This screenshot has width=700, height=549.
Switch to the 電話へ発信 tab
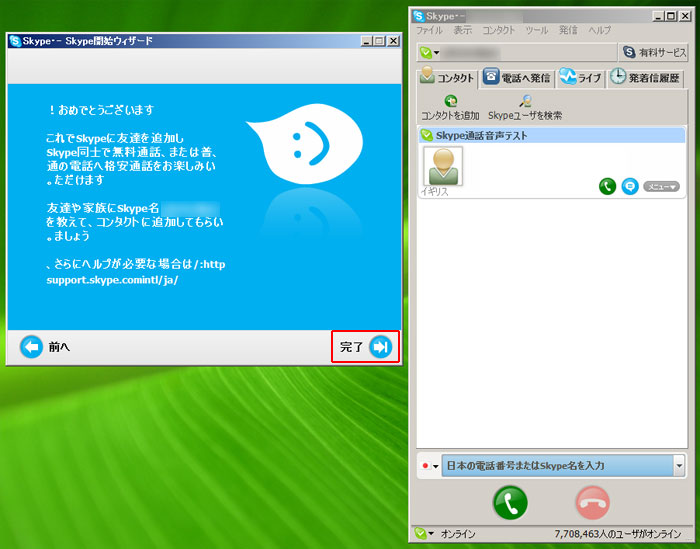click(x=517, y=78)
